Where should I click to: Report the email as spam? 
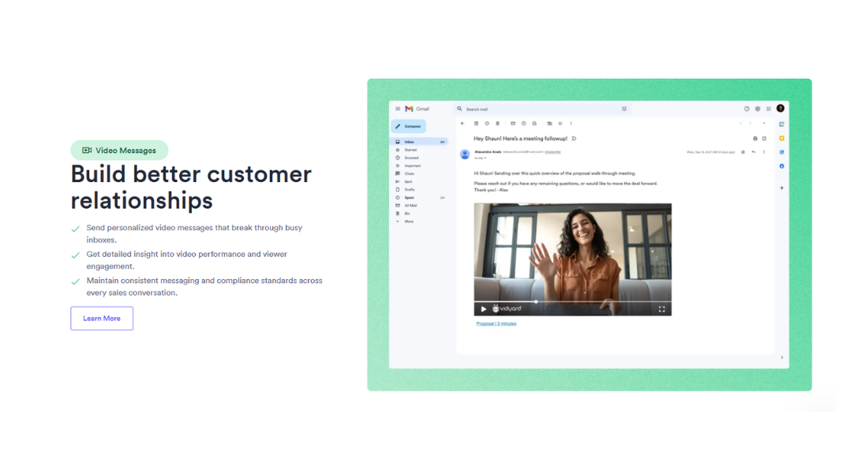485,125
